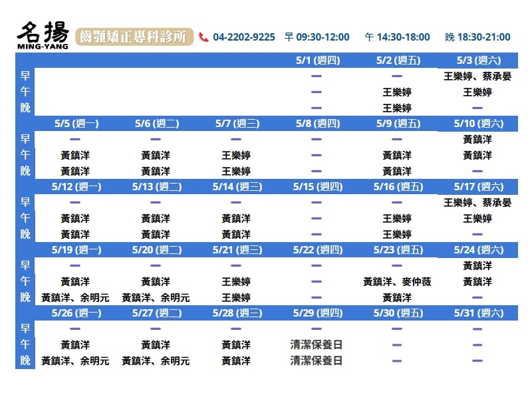Select the 5/26 (週一) date header

(76, 313)
